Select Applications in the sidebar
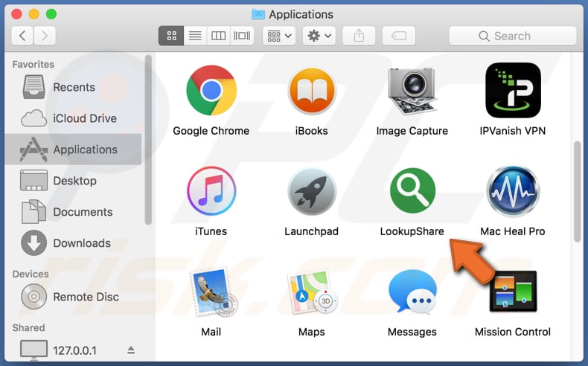 click(x=74, y=150)
